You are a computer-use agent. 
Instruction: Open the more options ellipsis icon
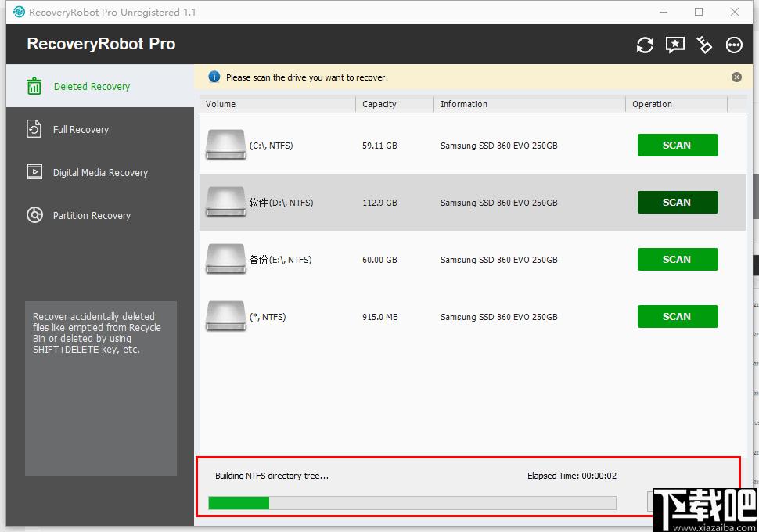[734, 45]
